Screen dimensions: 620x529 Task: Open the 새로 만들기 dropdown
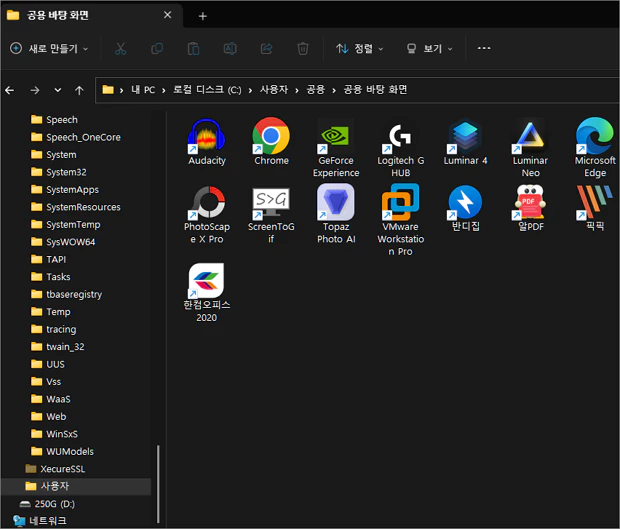[x=49, y=49]
